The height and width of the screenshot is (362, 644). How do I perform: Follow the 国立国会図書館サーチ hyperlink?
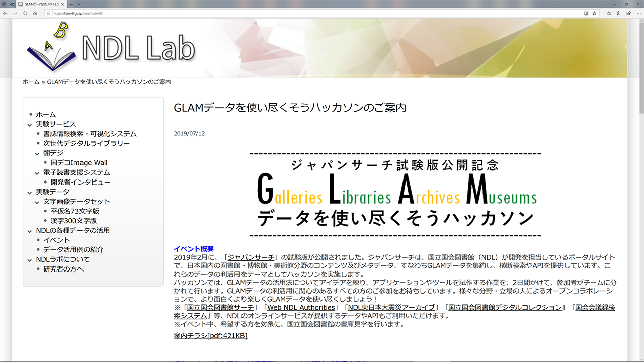click(221, 307)
